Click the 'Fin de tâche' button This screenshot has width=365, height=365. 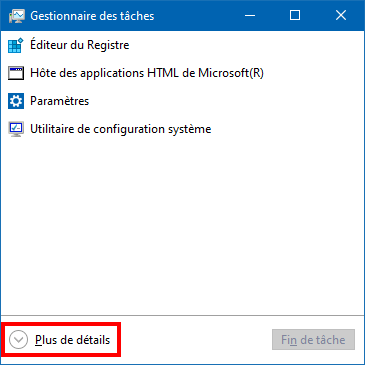tap(313, 340)
